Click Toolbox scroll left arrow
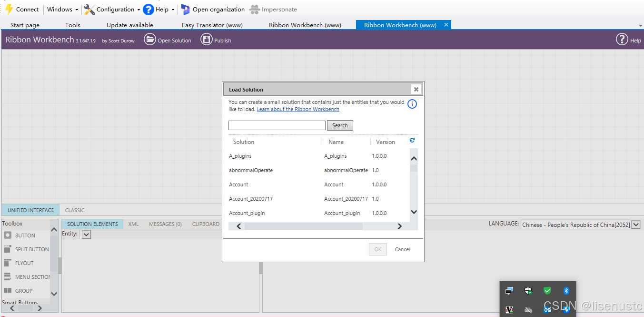The image size is (644, 317). pyautogui.click(x=12, y=308)
